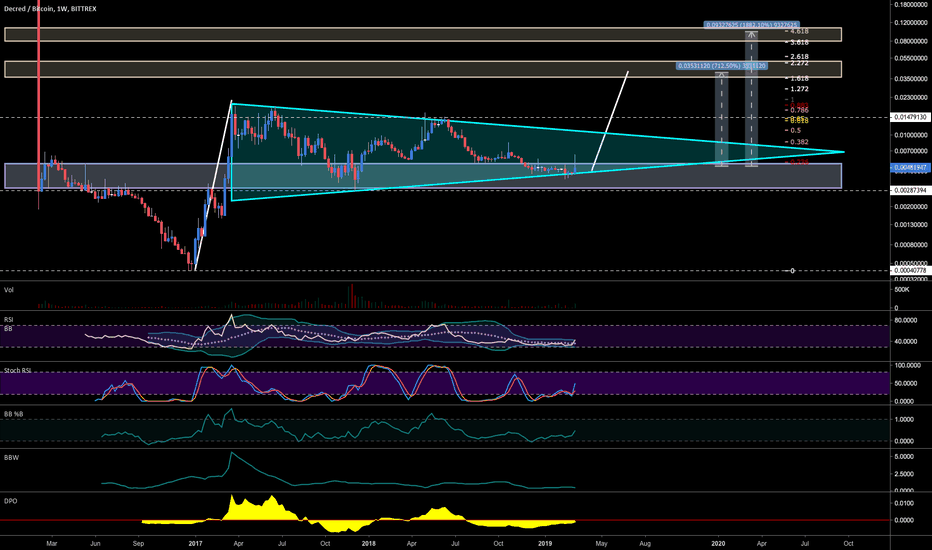Select the 1.618 Fibonacci level label
The width and height of the screenshot is (932, 550).
799,78
